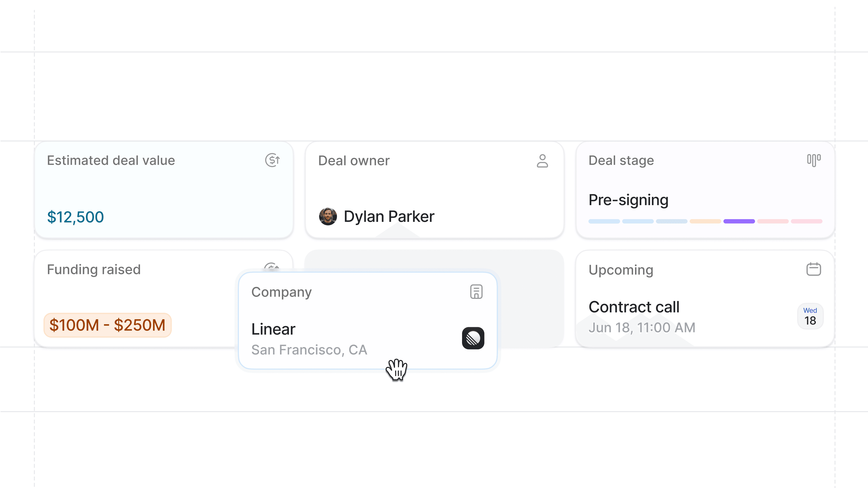The height and width of the screenshot is (488, 868).
Task: Select the orange stage segment
Action: coord(705,221)
